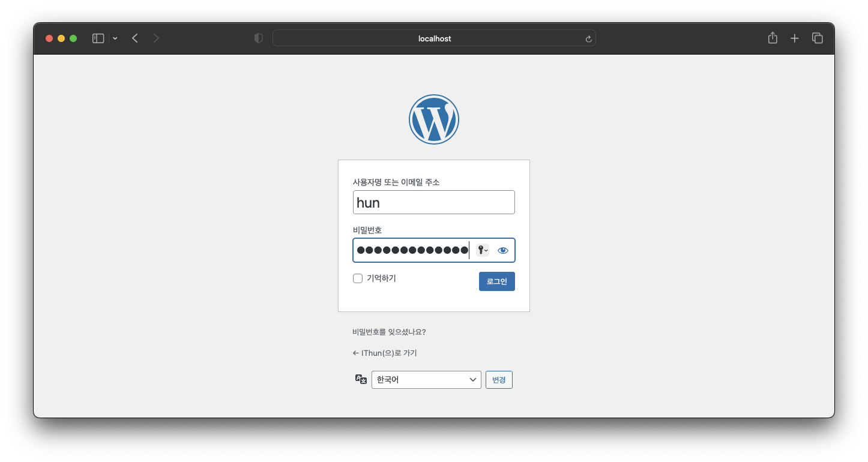Image resolution: width=868 pixels, height=462 pixels.
Task: Click the 비밀번호 field label
Action: (367, 230)
